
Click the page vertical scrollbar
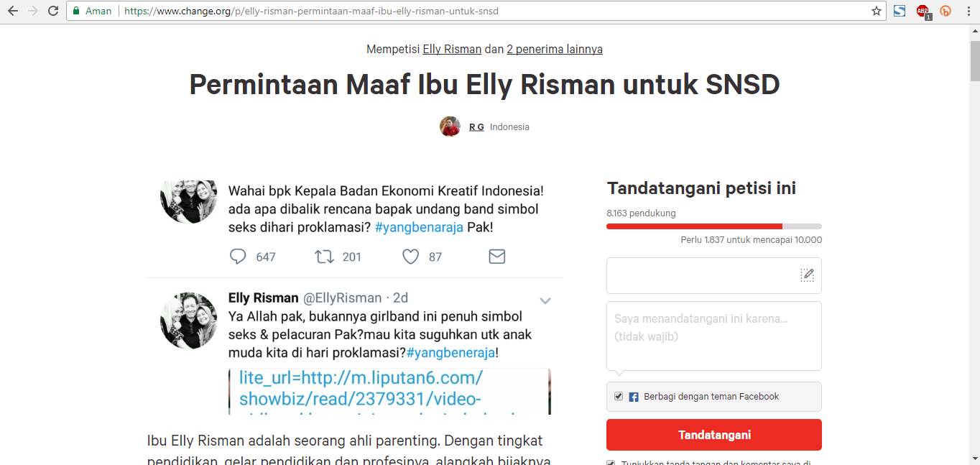[x=974, y=244]
